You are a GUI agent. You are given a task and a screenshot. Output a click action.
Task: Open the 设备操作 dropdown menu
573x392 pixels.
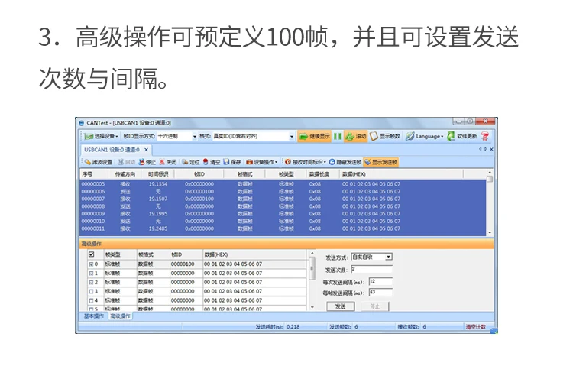tap(262, 162)
